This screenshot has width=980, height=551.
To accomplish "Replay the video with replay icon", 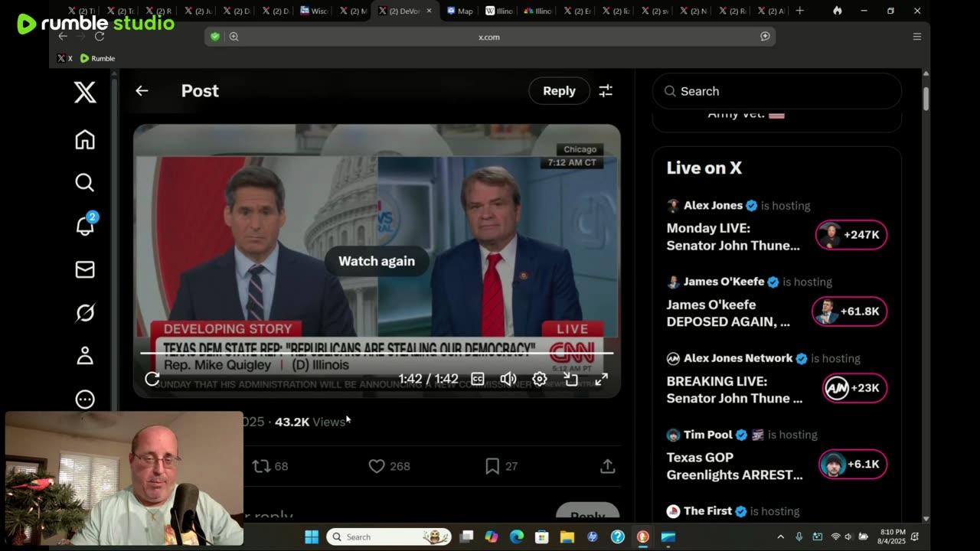I will (x=152, y=379).
